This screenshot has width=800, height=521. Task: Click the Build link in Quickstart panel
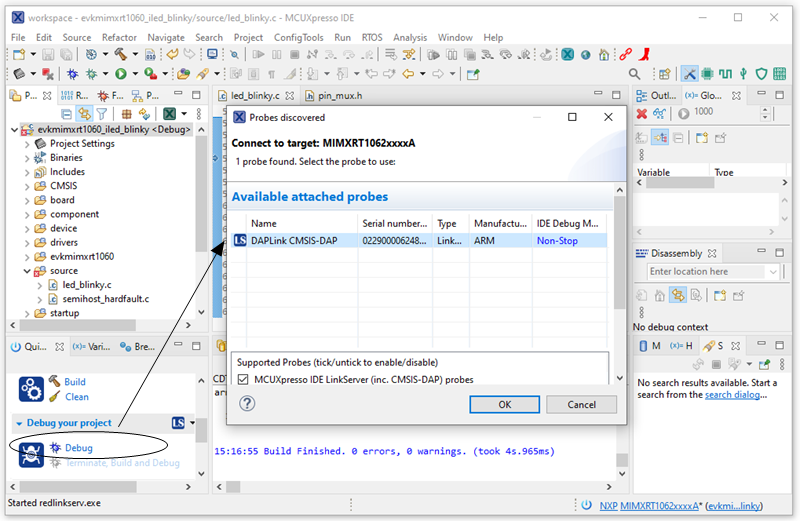click(74, 382)
